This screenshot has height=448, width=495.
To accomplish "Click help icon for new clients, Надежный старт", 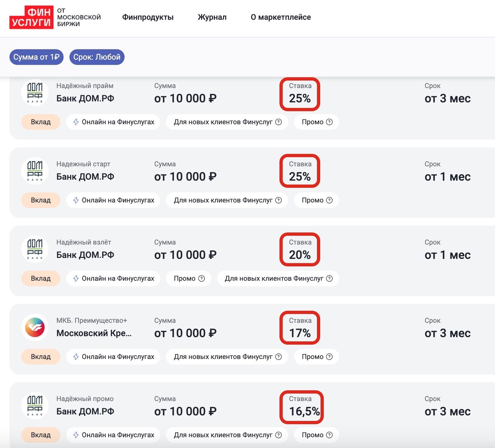I will [278, 200].
